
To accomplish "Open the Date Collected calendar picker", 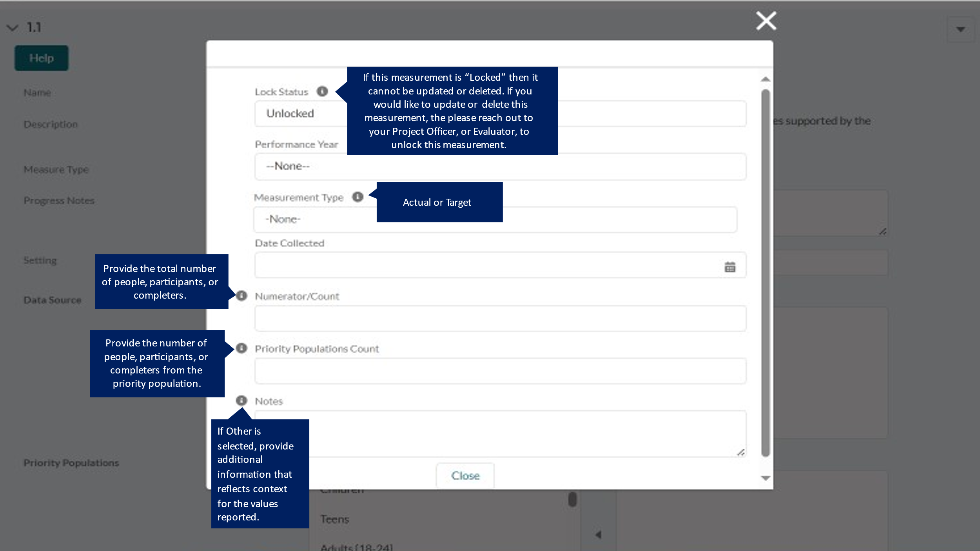I will tap(730, 267).
